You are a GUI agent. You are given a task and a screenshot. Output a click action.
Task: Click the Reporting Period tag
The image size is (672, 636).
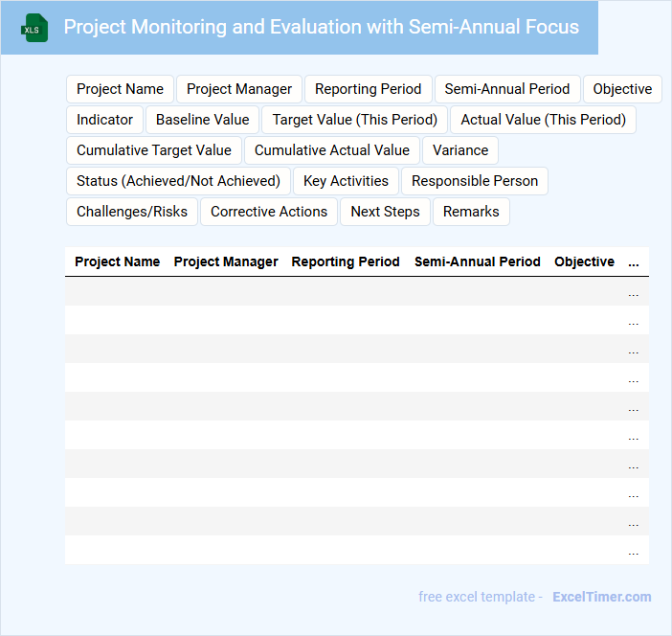(x=368, y=89)
